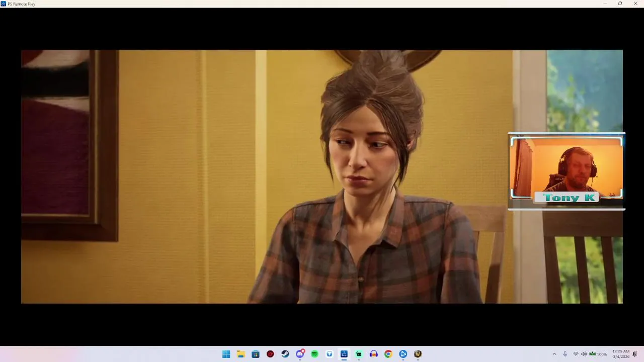
Task: Open the Windows Start menu
Action: click(x=226, y=354)
